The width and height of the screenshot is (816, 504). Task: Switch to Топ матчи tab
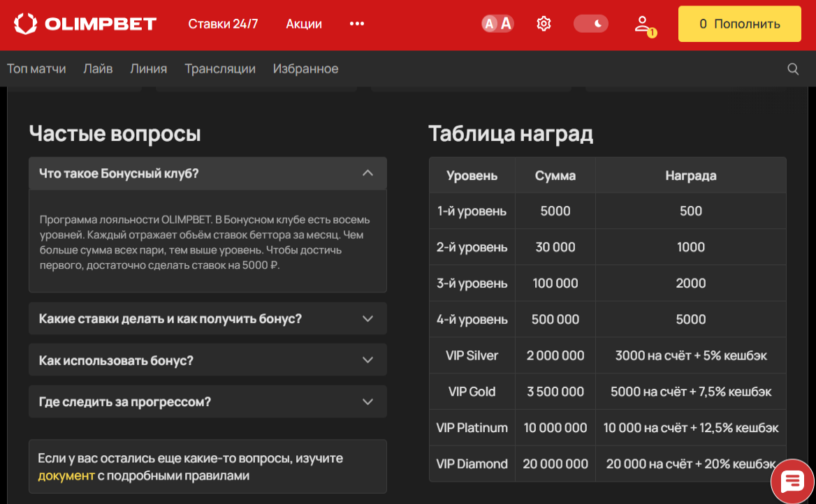click(36, 68)
